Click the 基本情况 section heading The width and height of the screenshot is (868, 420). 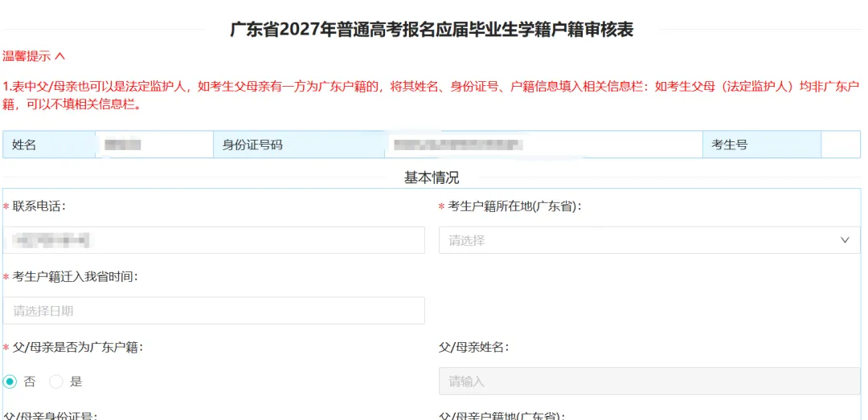point(432,178)
